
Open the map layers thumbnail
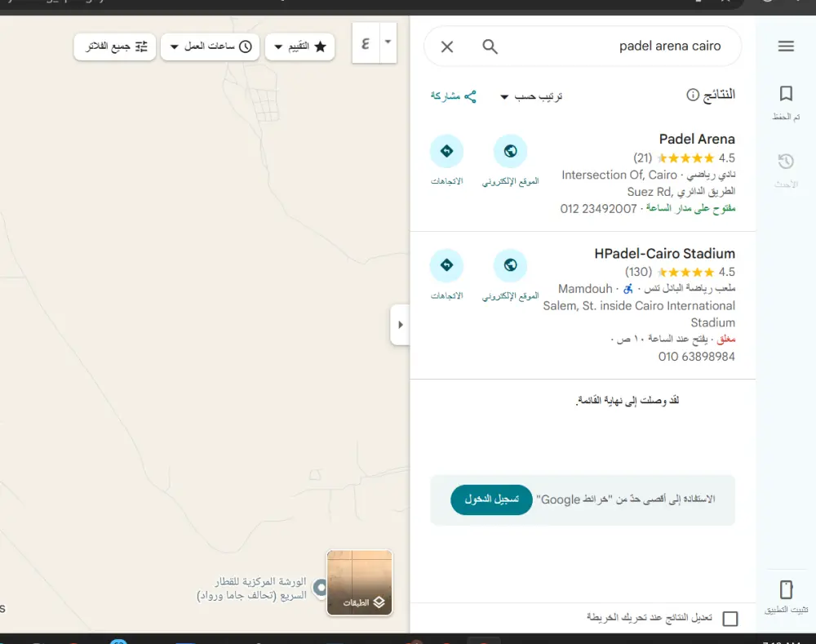point(360,583)
